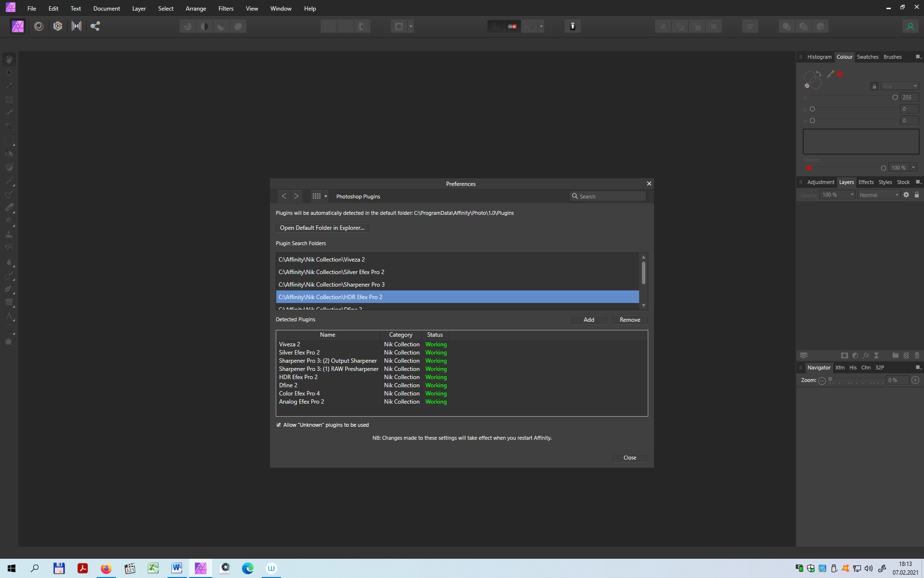
Task: Switch to Develop Persona icon
Action: coord(58,26)
